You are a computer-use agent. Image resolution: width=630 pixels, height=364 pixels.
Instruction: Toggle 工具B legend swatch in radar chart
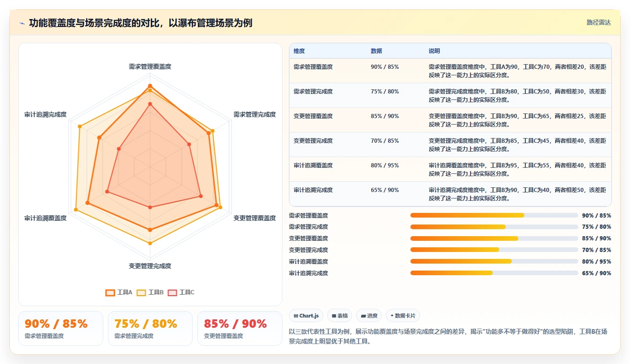[x=141, y=292]
